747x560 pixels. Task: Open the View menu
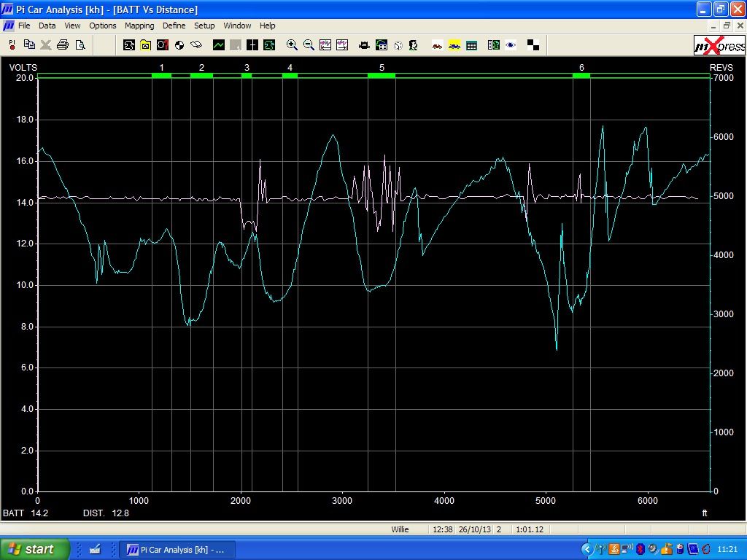tap(72, 26)
